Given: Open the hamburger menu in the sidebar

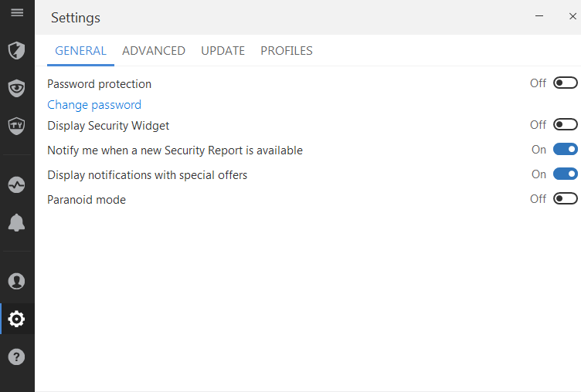Looking at the screenshot, I should click(16, 13).
